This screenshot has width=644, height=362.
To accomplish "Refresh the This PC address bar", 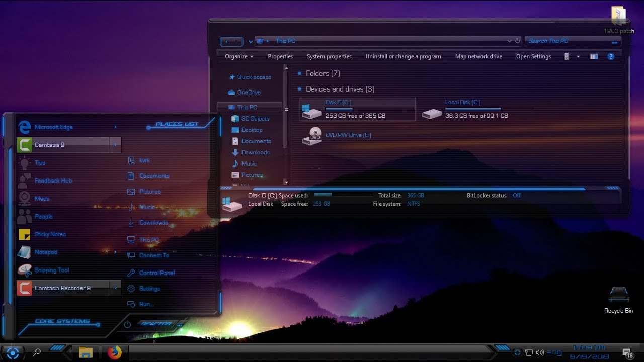I will click(x=517, y=41).
